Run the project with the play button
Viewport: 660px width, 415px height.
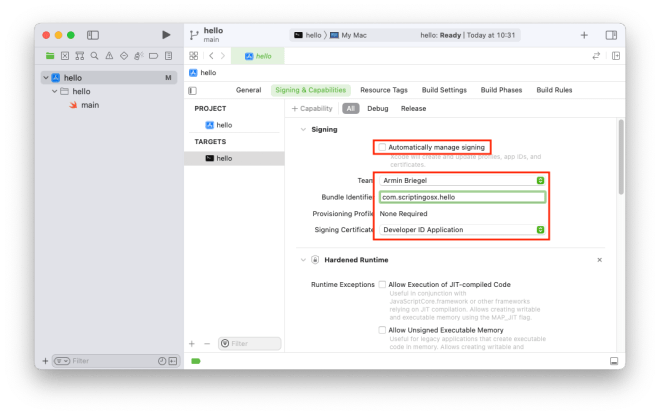tap(166, 35)
